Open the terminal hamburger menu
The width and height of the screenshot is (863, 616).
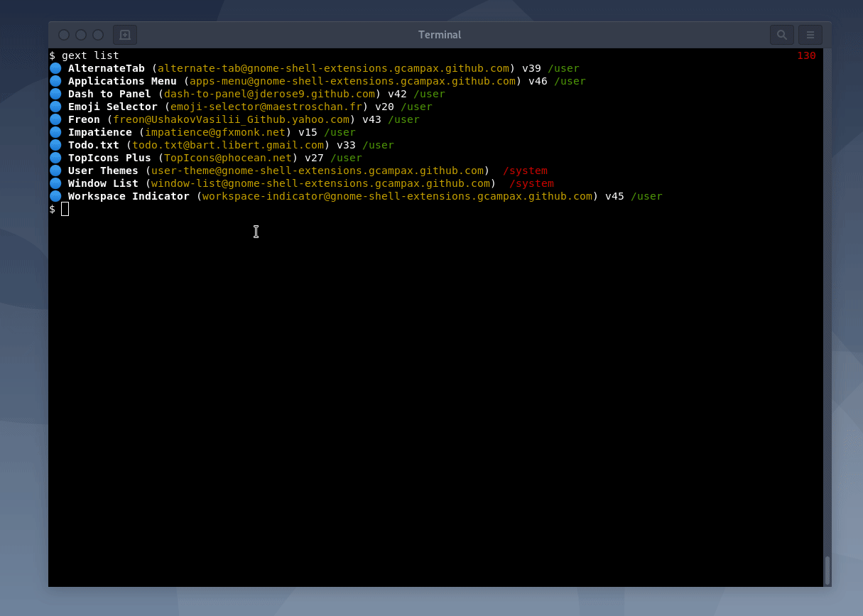tap(810, 35)
